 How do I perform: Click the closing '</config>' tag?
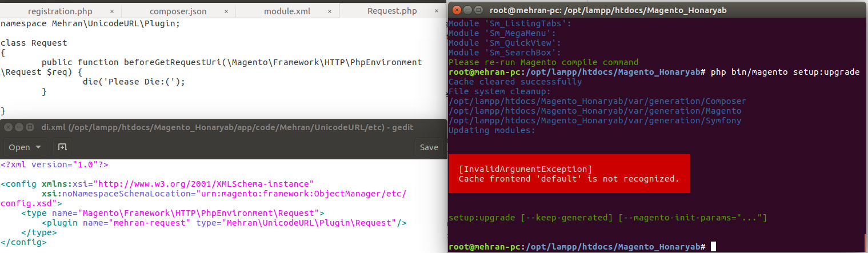pyautogui.click(x=23, y=242)
